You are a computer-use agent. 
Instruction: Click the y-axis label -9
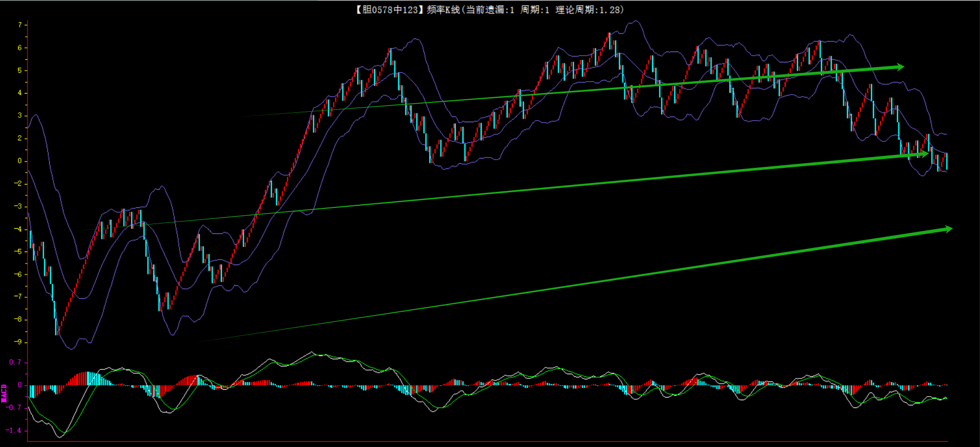[x=18, y=342]
